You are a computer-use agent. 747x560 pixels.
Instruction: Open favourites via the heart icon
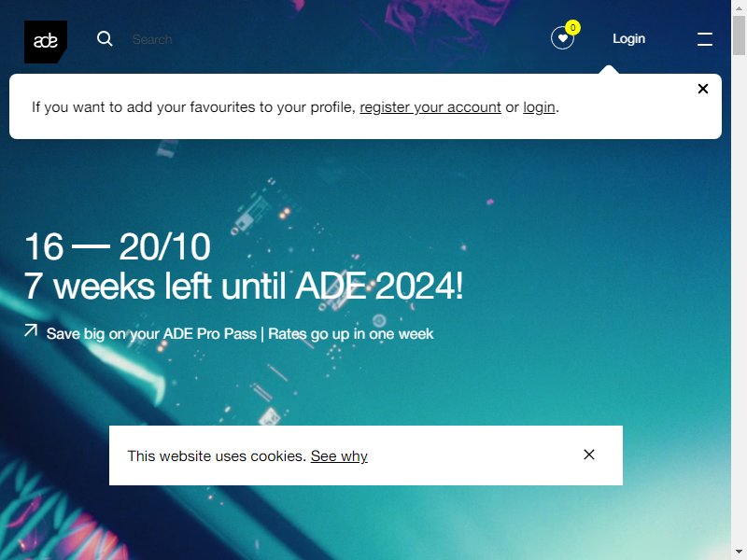click(562, 38)
